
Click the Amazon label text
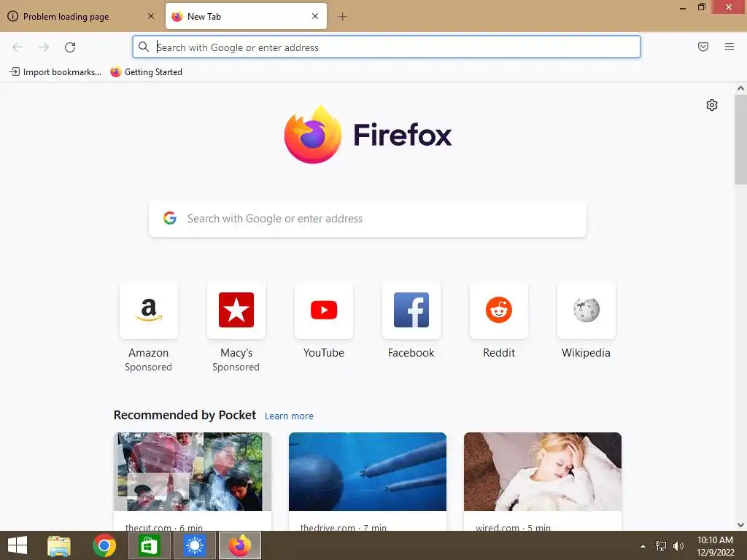[149, 353]
